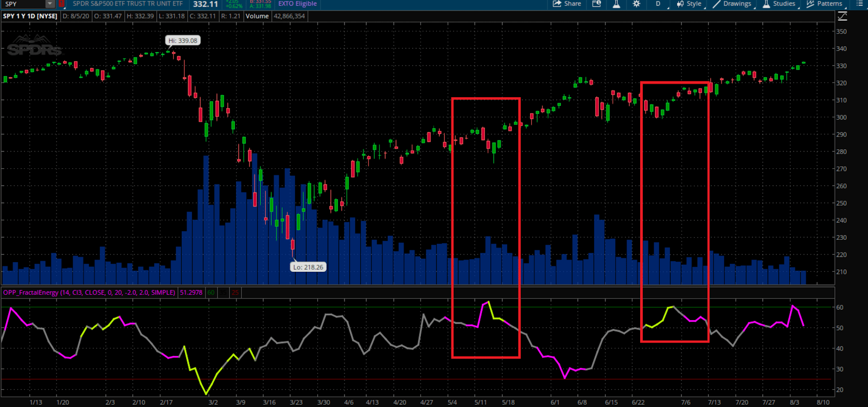Click the O: 331.47 open value
This screenshot has height=407, width=868.
108,16
